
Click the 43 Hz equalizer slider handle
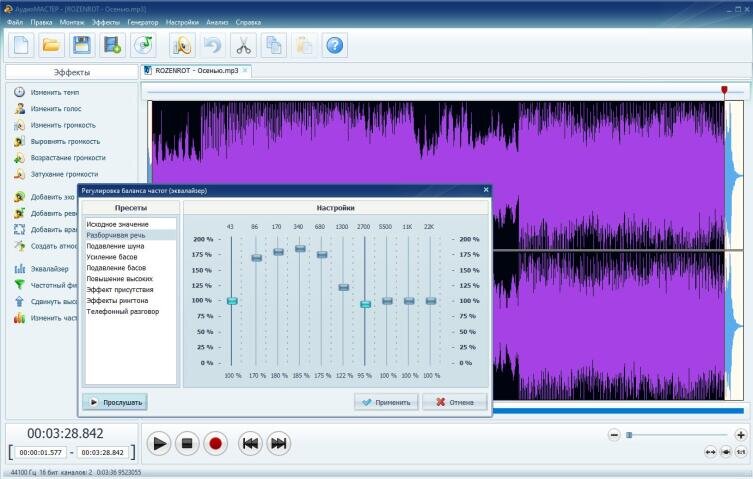click(232, 301)
